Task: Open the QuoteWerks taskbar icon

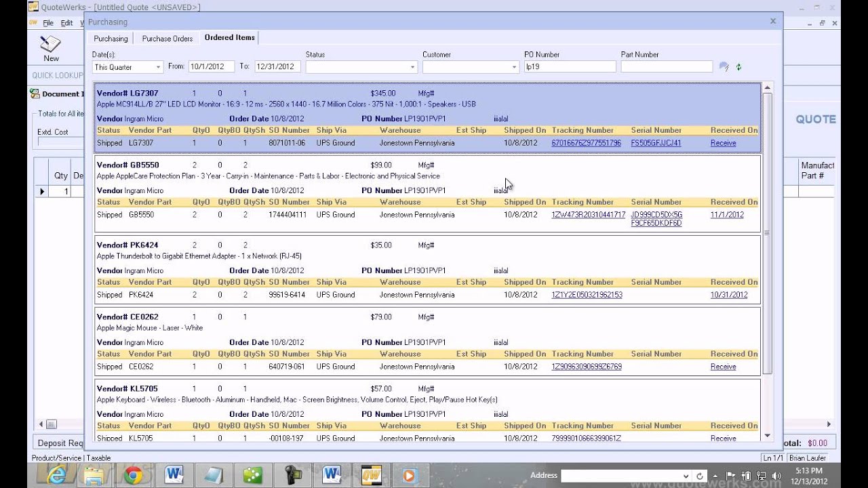Action: coord(372,475)
